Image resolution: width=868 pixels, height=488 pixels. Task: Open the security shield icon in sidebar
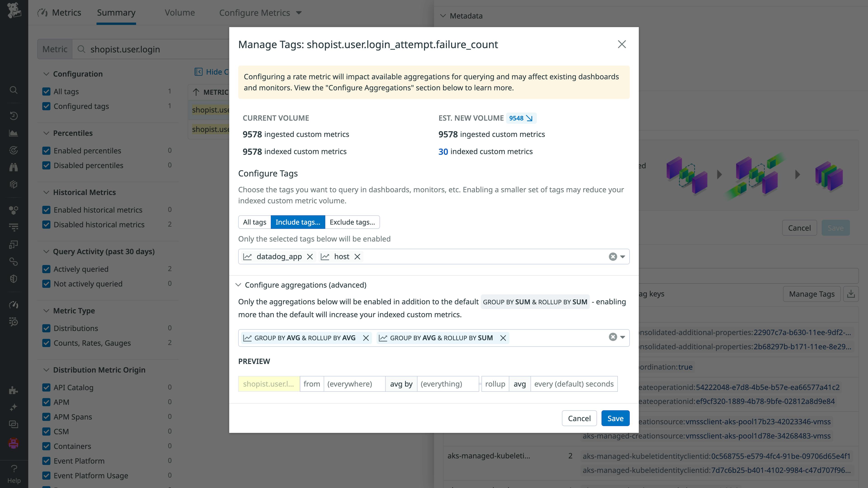pos(14,279)
